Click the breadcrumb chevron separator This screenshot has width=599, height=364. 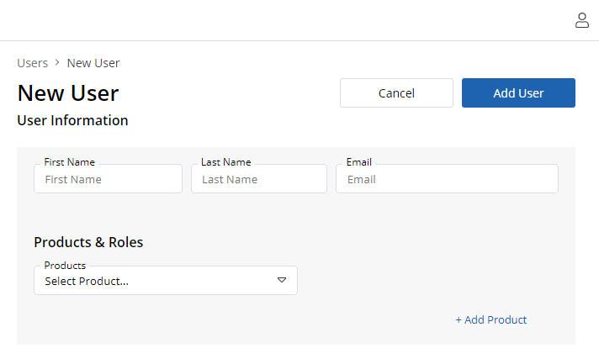[x=57, y=62]
